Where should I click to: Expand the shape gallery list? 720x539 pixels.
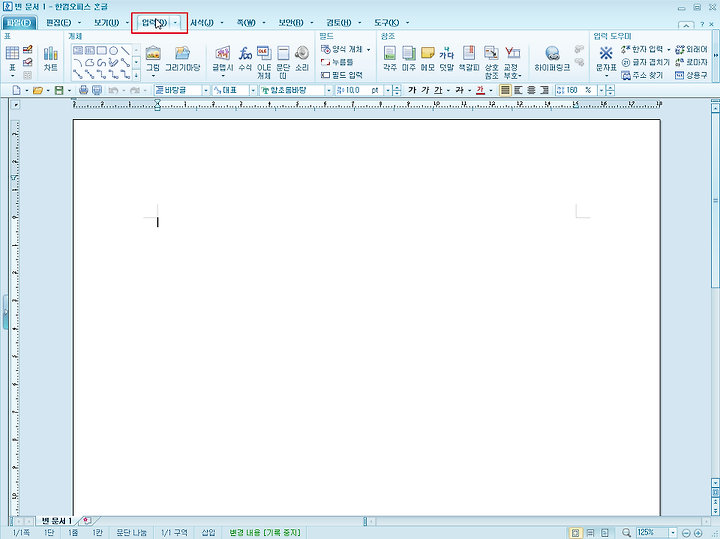[x=136, y=74]
